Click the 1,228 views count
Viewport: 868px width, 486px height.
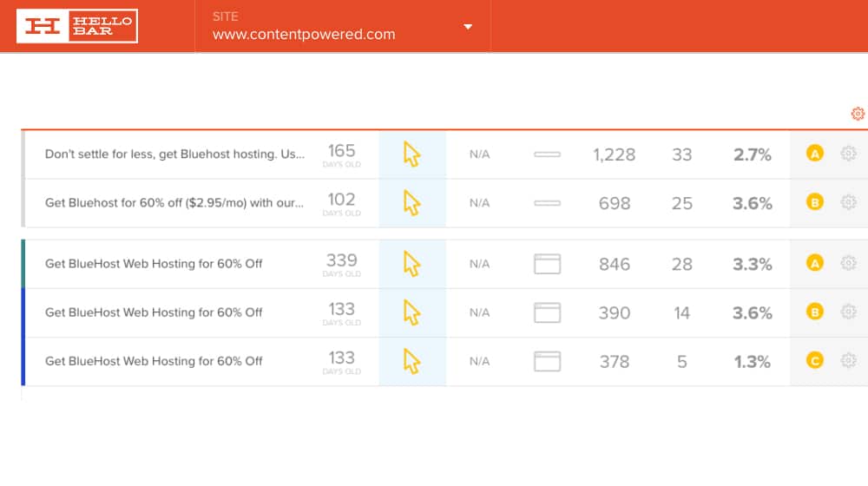[614, 155]
